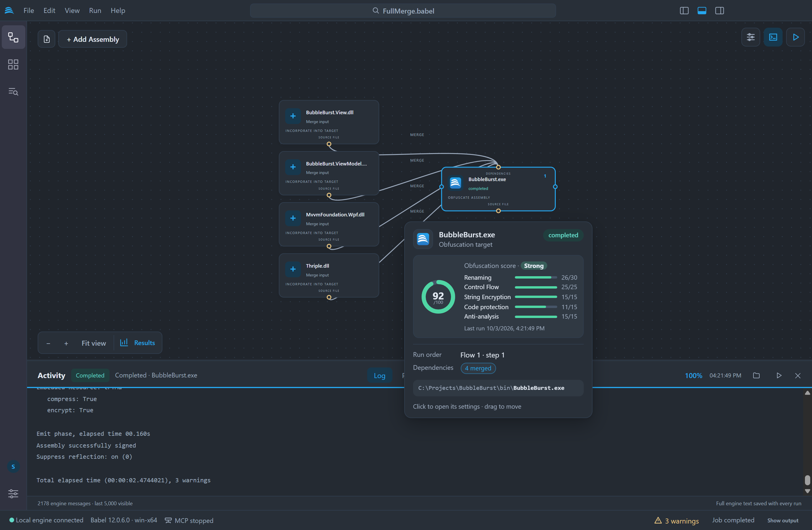Select the BubbleBurst.ViewModel merge input node

[329, 173]
